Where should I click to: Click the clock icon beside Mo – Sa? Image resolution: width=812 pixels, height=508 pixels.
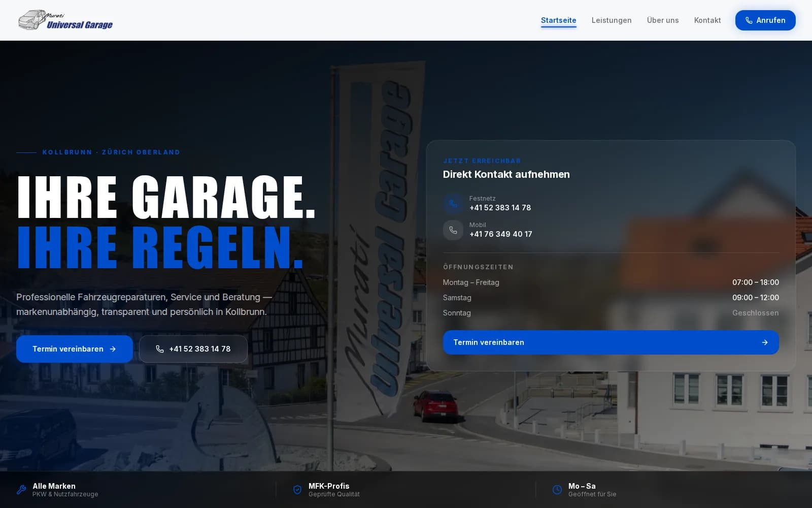(x=557, y=490)
